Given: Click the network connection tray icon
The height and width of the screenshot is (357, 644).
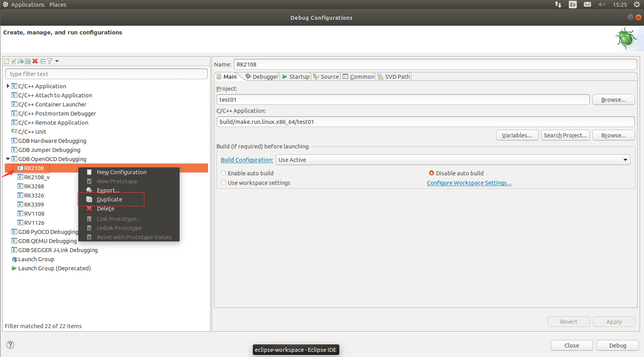Looking at the screenshot, I should coord(558,4).
